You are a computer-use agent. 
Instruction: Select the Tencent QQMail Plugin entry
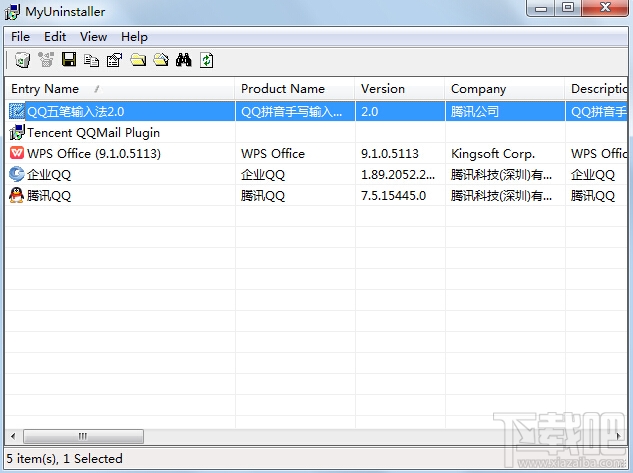[x=93, y=132]
